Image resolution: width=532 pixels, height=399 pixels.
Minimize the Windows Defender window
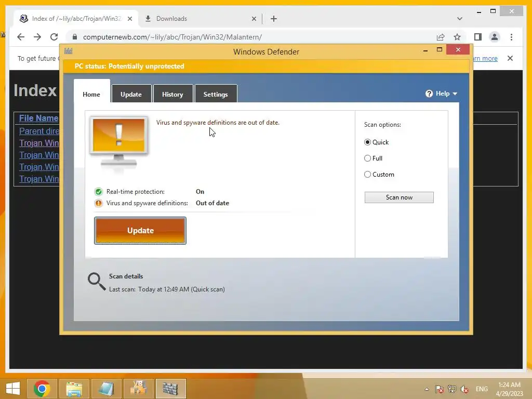pyautogui.click(x=425, y=50)
